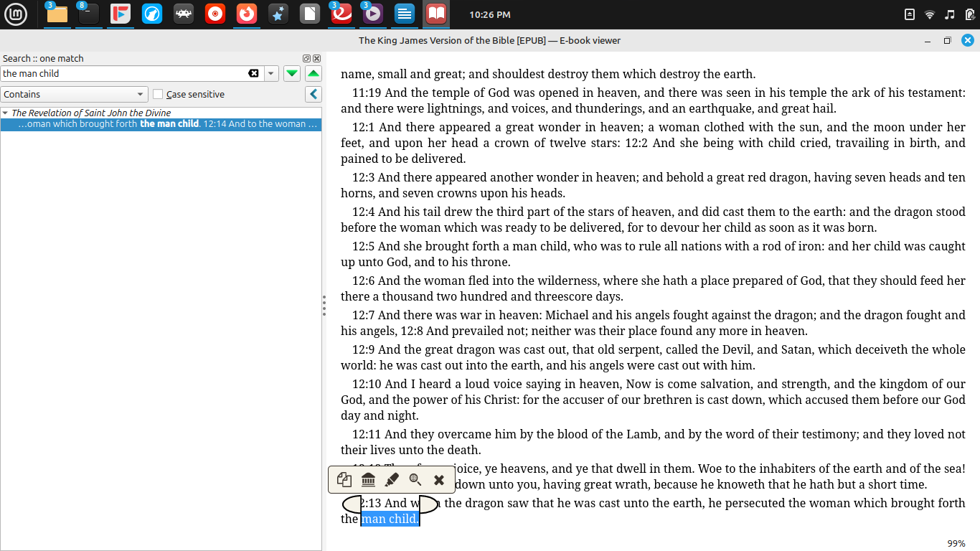The width and height of the screenshot is (980, 551).
Task: Open the Linux Mint menu
Action: tap(16, 14)
